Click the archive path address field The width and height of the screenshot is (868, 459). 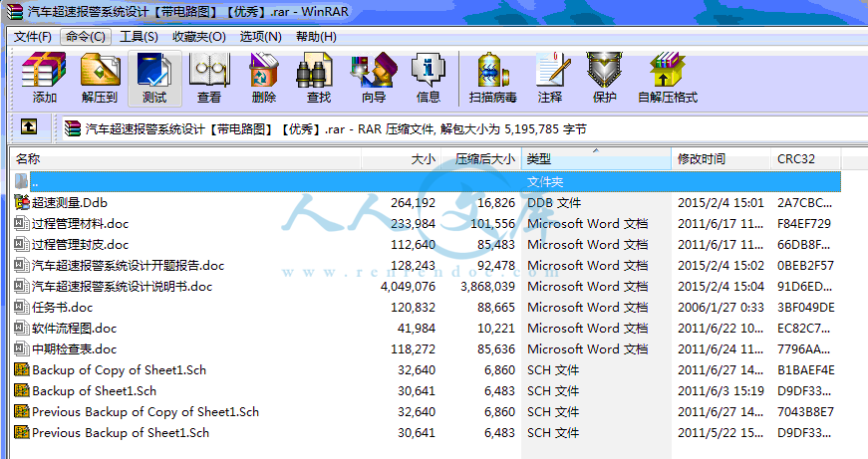(x=463, y=128)
